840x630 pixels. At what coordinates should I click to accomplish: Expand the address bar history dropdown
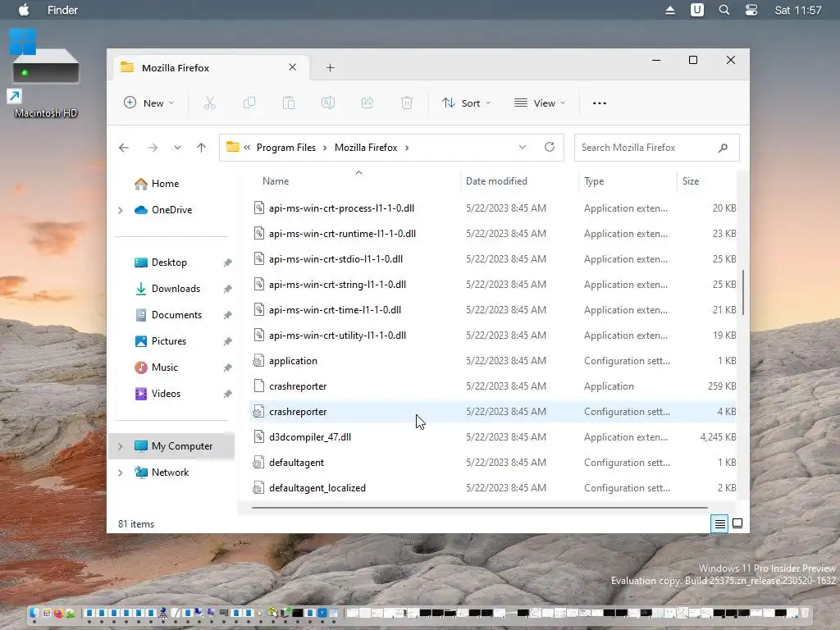(x=523, y=147)
